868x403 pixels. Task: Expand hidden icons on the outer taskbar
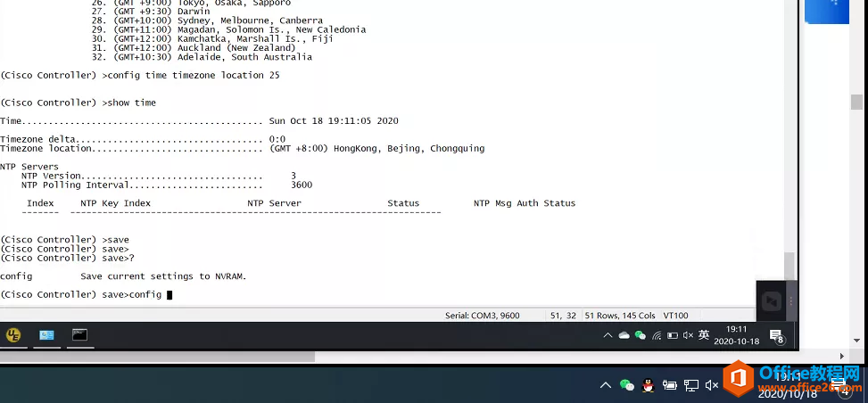point(606,385)
